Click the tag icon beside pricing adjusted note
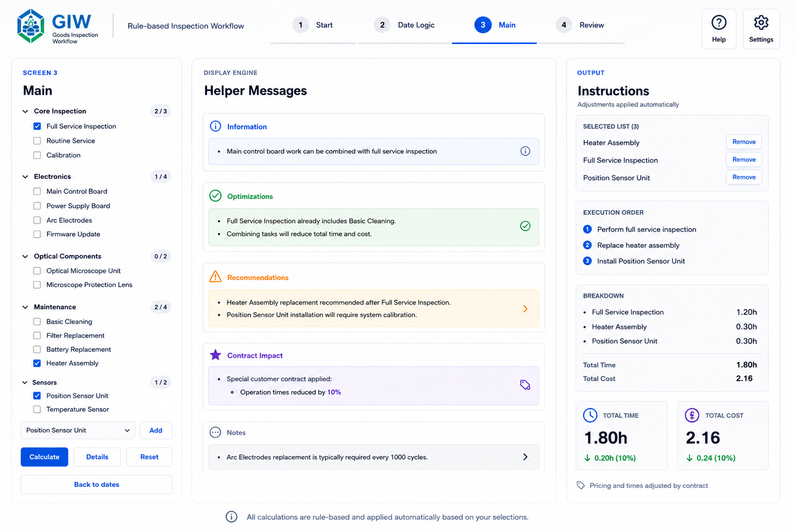This screenshot has width=795, height=532. pyautogui.click(x=581, y=485)
